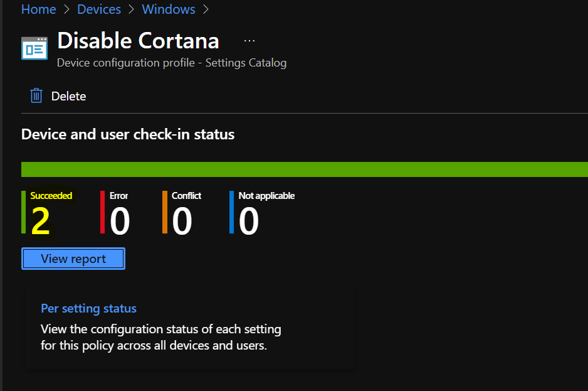Open the Home breadcrumb link

pyautogui.click(x=39, y=9)
